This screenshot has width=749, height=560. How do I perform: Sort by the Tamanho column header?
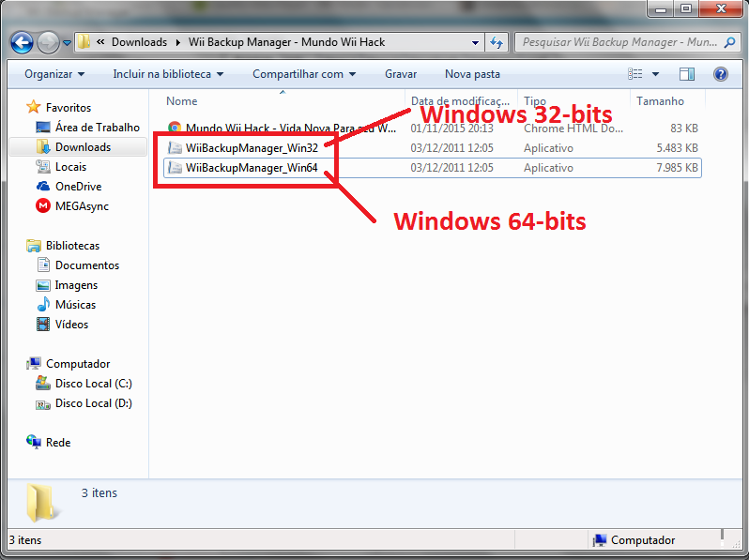[660, 101]
